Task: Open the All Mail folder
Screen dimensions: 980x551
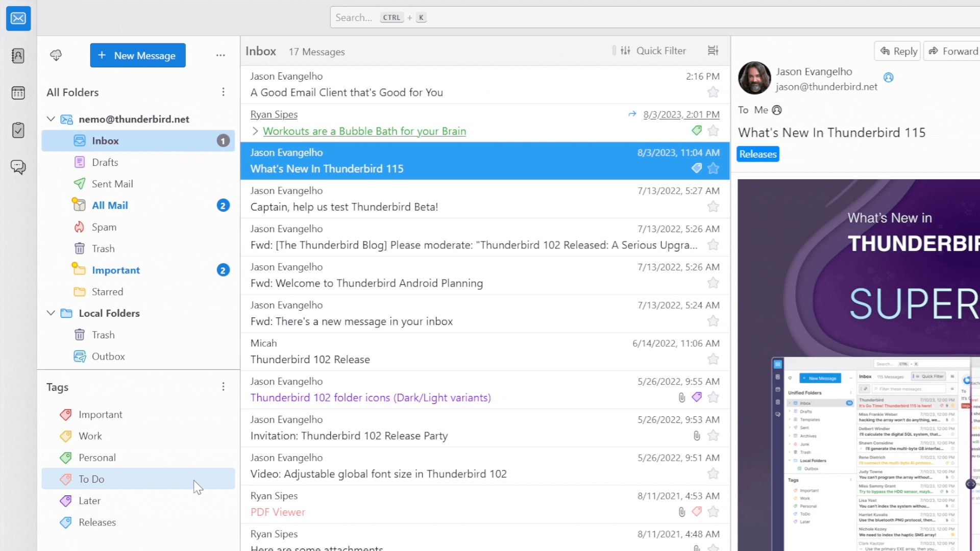Action: coord(138,205)
